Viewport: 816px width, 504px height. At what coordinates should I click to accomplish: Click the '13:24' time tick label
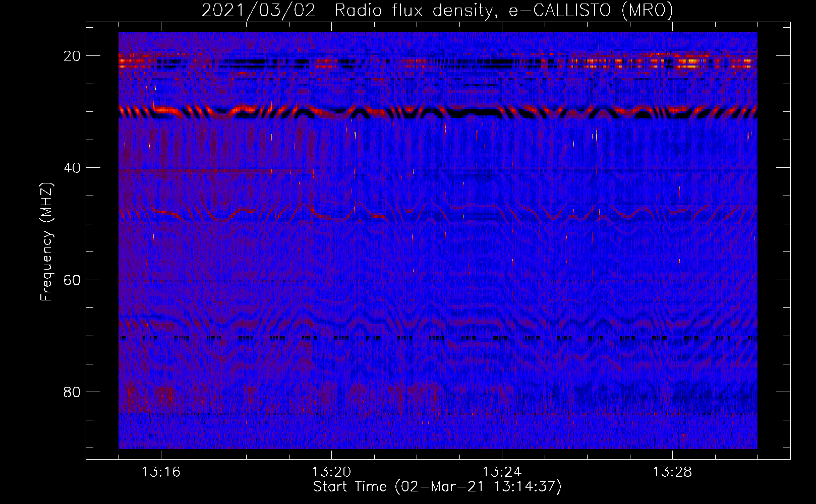(x=502, y=472)
